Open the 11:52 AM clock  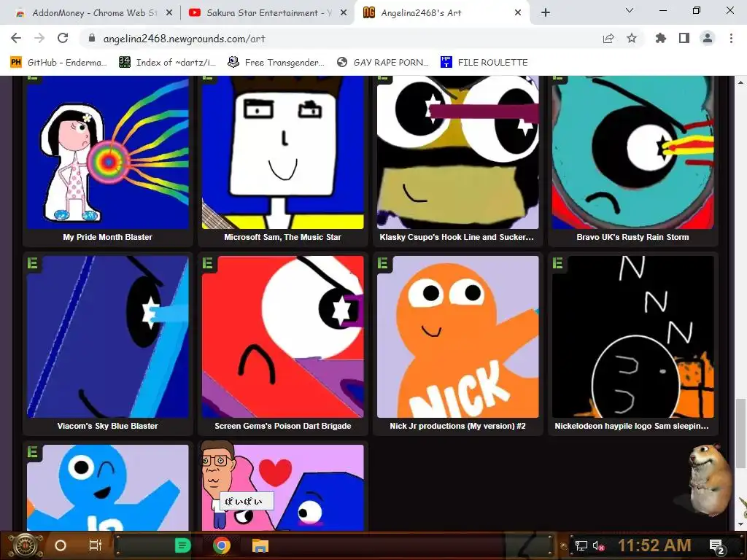(654, 545)
